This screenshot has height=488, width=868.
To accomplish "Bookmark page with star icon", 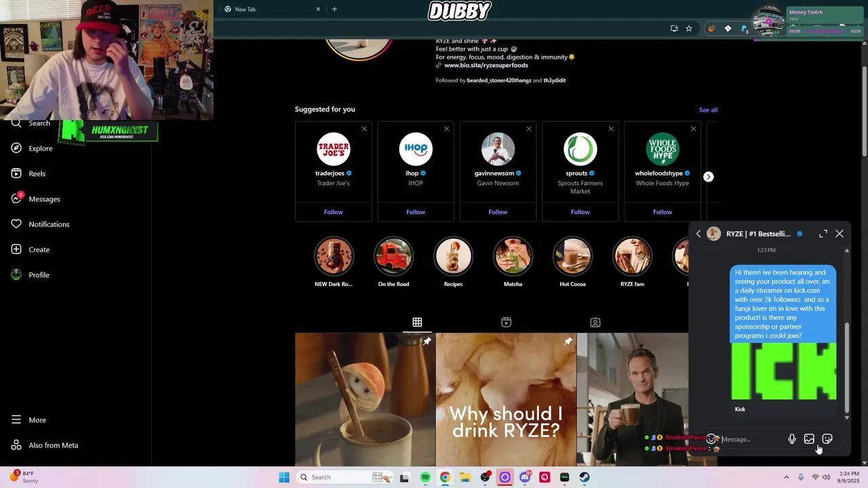I will tap(689, 28).
